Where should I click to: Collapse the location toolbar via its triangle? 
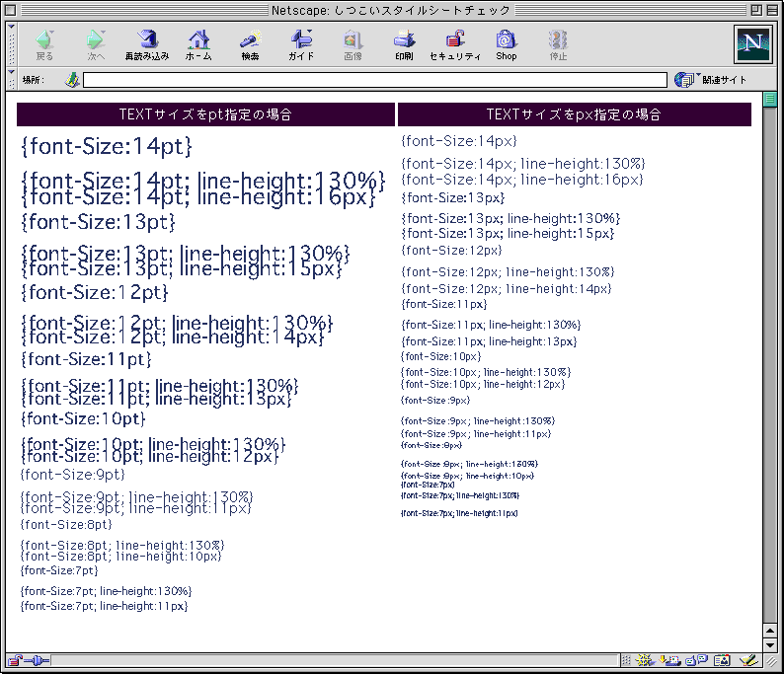click(x=12, y=72)
